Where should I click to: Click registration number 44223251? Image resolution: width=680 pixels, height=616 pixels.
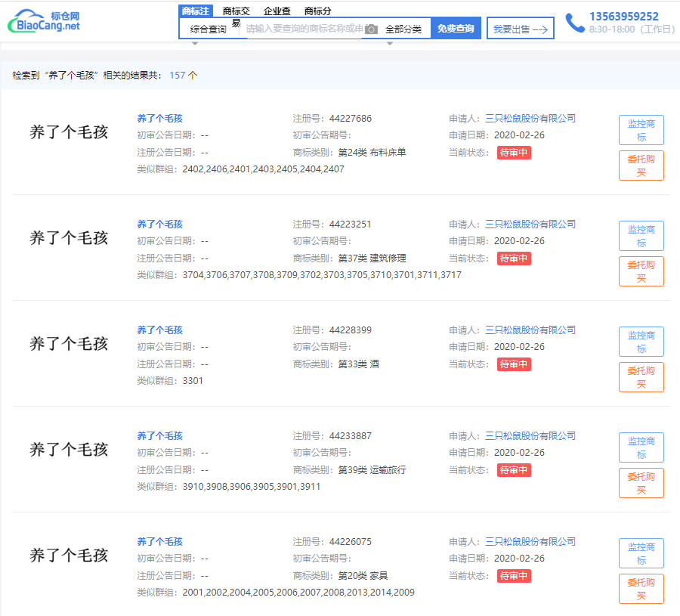coord(351,224)
